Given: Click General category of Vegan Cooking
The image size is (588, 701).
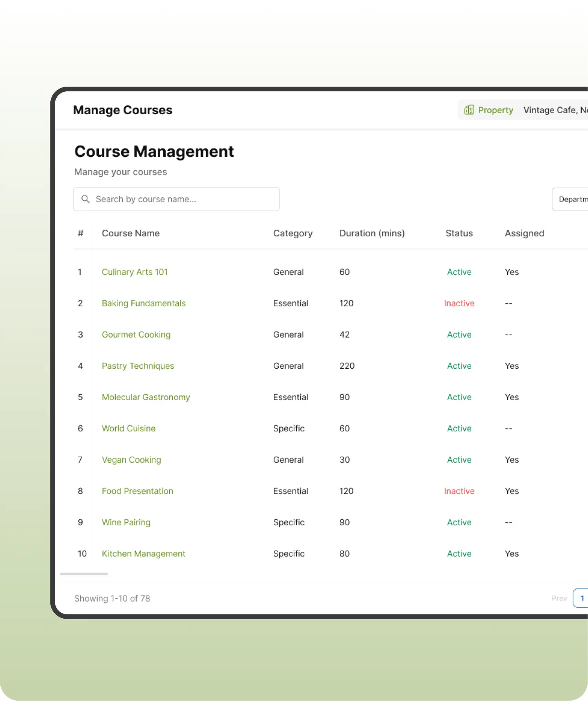Looking at the screenshot, I should 288,460.
